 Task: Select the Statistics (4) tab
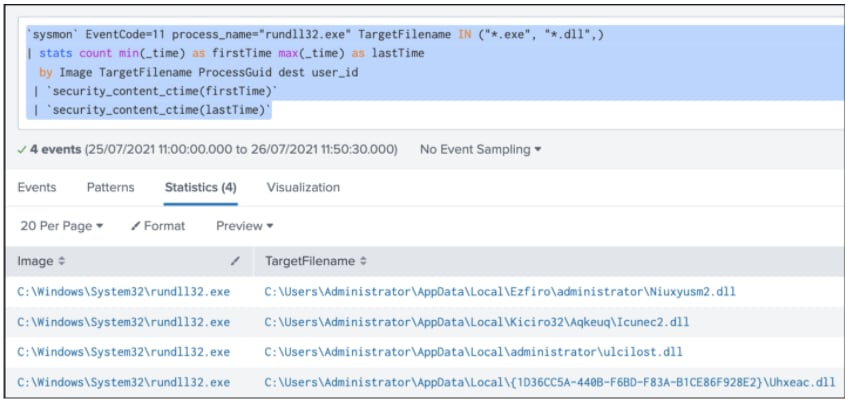click(200, 187)
